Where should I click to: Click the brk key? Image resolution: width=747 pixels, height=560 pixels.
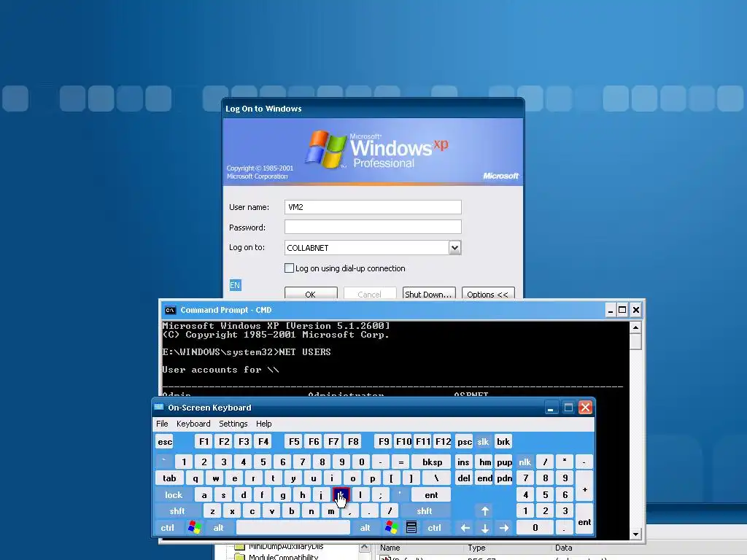click(503, 441)
